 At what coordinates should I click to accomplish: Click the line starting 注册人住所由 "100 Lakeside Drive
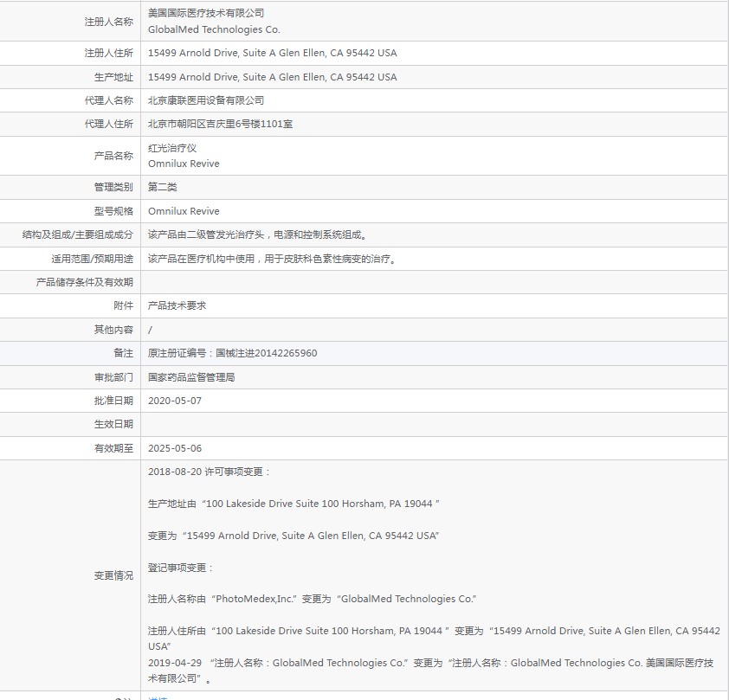click(x=434, y=639)
